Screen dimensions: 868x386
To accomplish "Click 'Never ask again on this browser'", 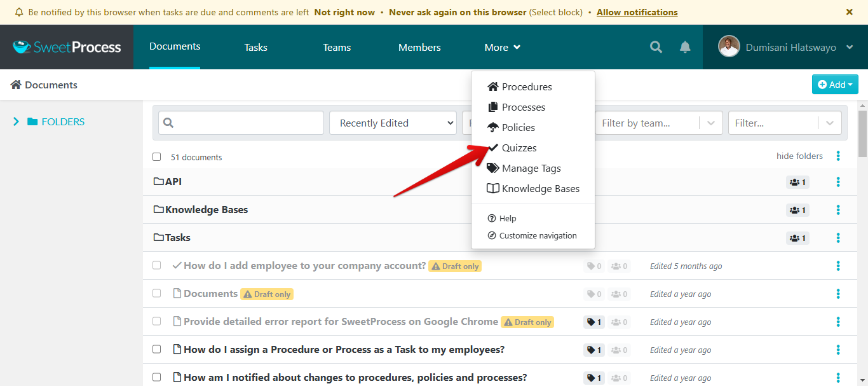I will [458, 12].
